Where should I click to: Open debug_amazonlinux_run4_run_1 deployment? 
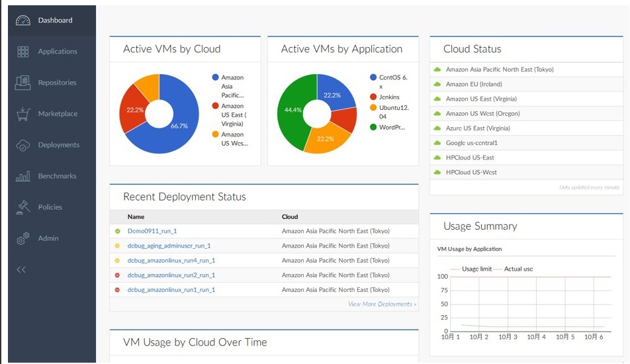[x=171, y=261]
